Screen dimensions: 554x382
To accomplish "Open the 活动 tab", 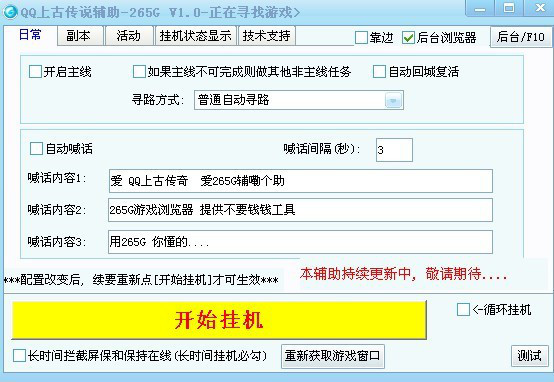I will point(129,36).
